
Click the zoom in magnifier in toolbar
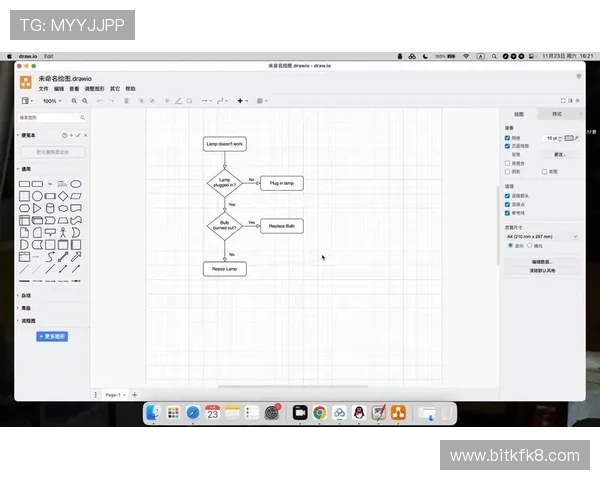(x=74, y=101)
